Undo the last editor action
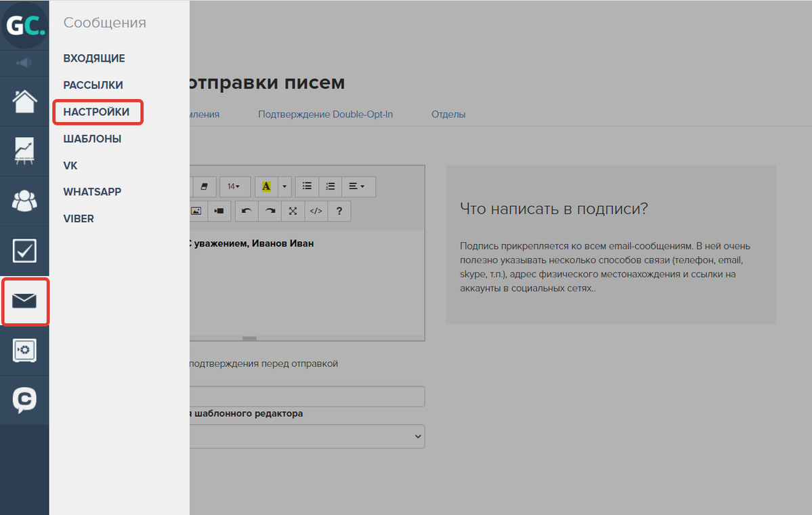This screenshot has height=515, width=812. [x=247, y=211]
